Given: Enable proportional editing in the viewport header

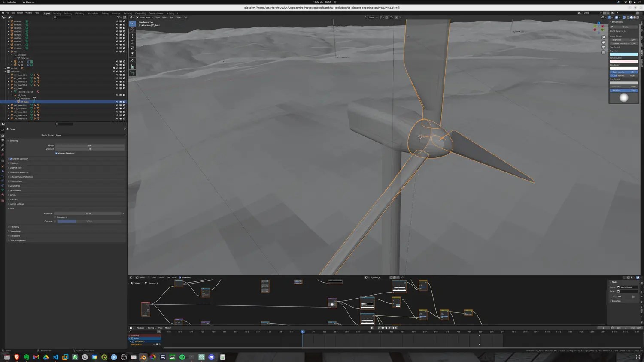Looking at the screenshot, I should (397, 18).
